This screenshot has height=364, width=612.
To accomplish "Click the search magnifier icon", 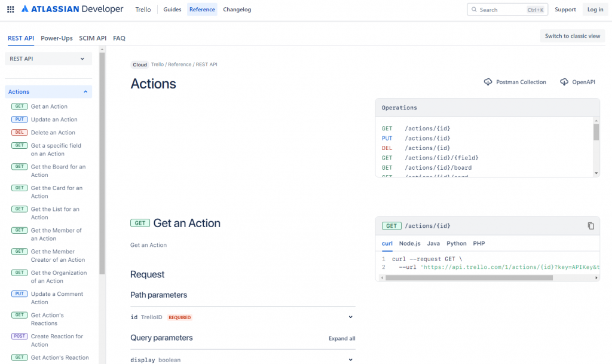I will pos(474,10).
